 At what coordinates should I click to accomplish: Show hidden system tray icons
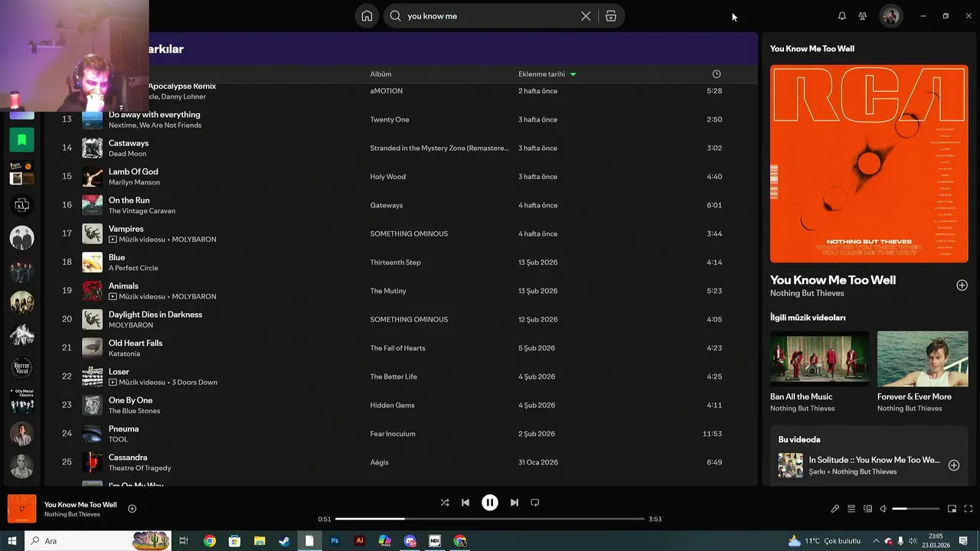pos(876,541)
